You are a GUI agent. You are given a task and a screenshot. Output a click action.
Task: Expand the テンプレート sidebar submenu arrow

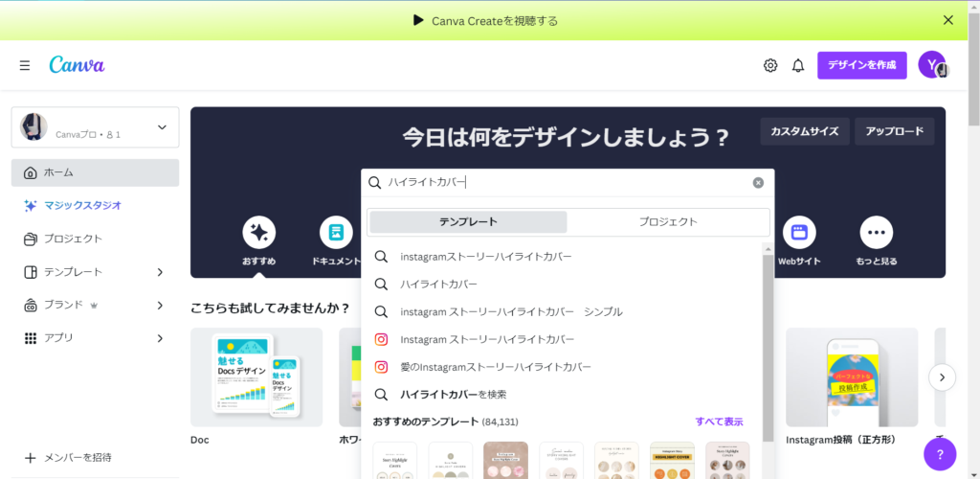pos(160,272)
